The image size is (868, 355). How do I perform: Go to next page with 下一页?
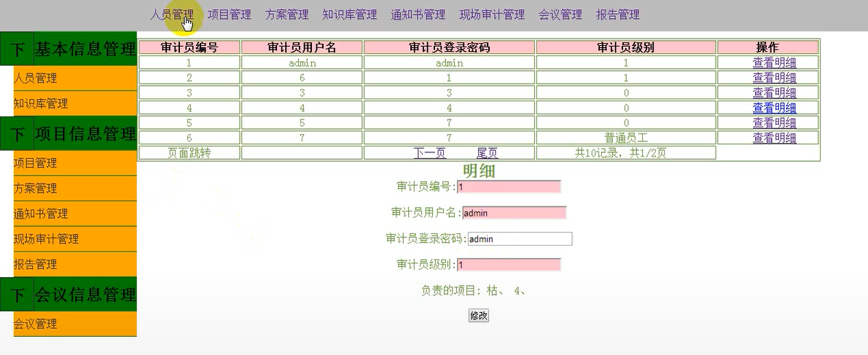429,153
